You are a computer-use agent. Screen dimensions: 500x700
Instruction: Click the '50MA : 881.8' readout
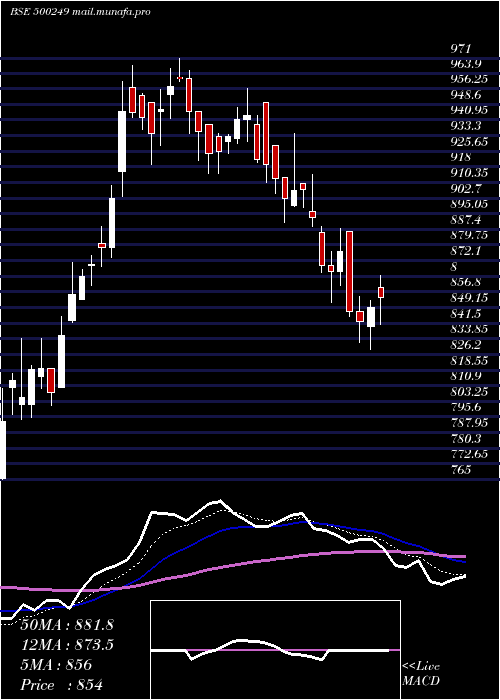[x=67, y=625]
